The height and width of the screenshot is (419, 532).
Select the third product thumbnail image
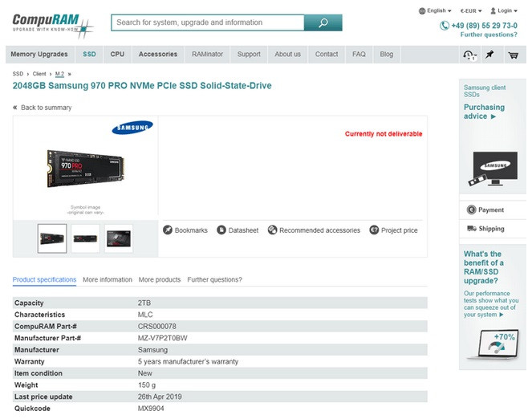(119, 238)
